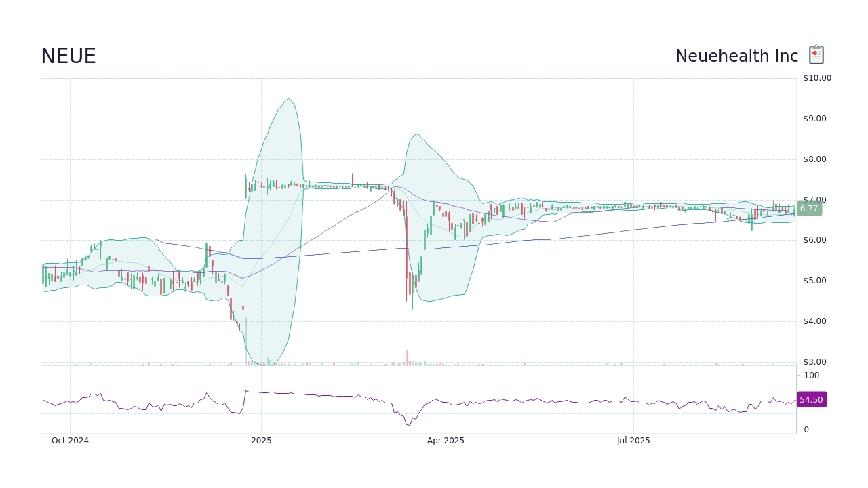The width and height of the screenshot is (868, 488).
Task: Click the $3.00 price axis label
Action: point(814,361)
